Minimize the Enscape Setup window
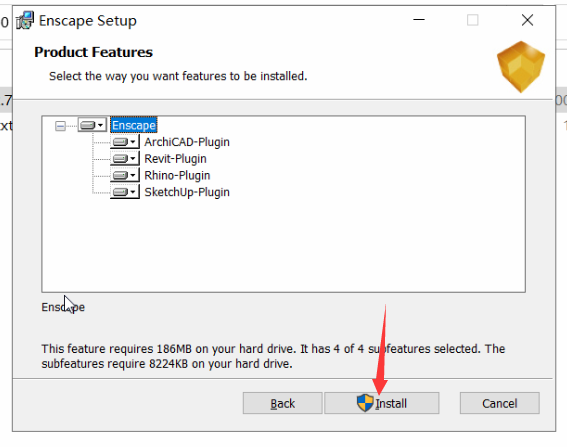567x447 pixels. (419, 20)
